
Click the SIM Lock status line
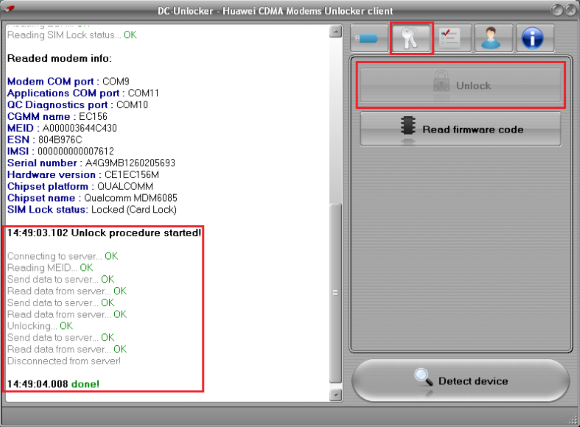click(x=92, y=210)
